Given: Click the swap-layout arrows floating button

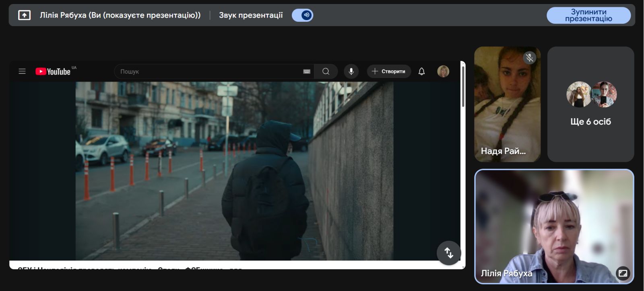Looking at the screenshot, I should click(x=449, y=253).
